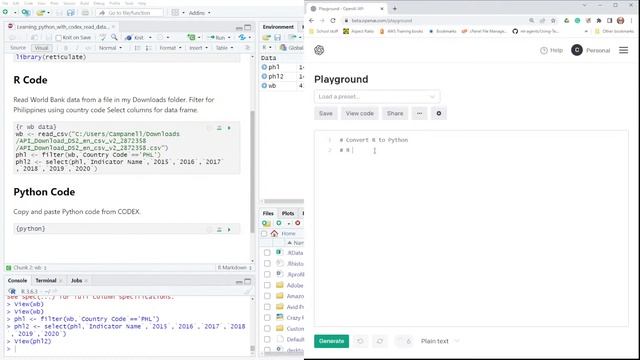Click the open file folder icon in RStudio
The image size is (640, 360).
[x=40, y=13]
